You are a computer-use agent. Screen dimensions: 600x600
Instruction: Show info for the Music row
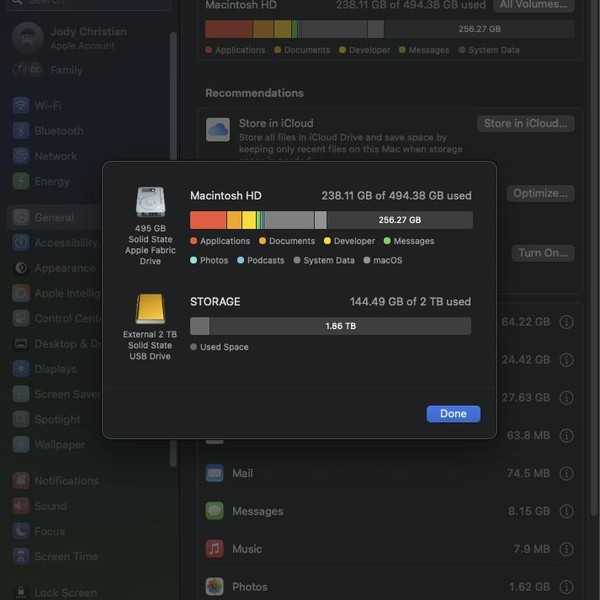point(566,549)
